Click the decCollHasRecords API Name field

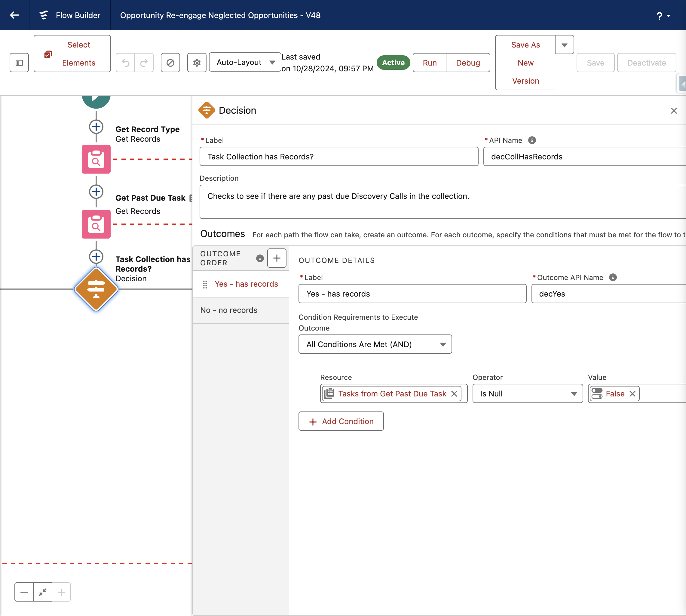(x=585, y=156)
